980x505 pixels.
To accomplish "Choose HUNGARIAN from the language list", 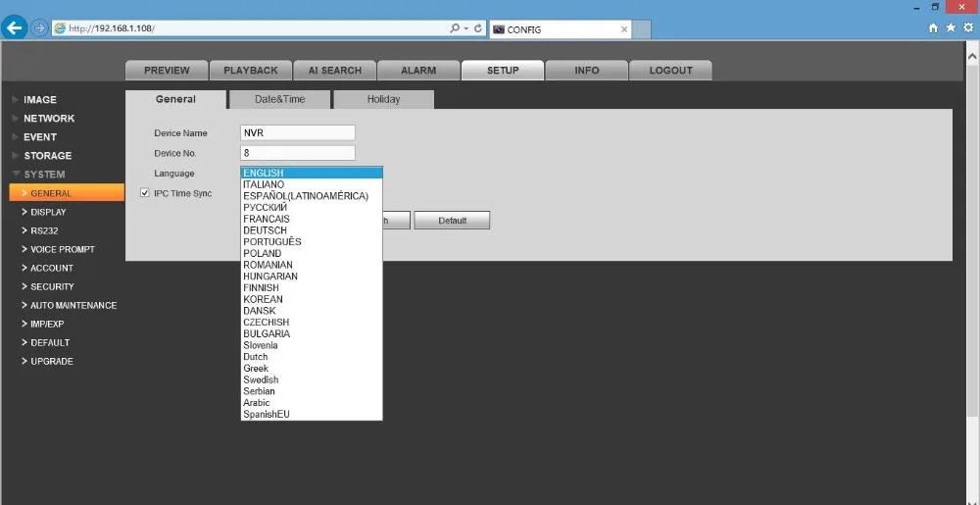I will (x=312, y=277).
